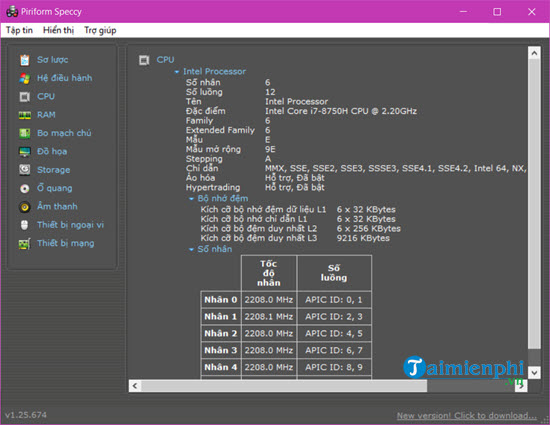This screenshot has width=550, height=425.
Task: Click the Stepping label
Action: tap(204, 159)
